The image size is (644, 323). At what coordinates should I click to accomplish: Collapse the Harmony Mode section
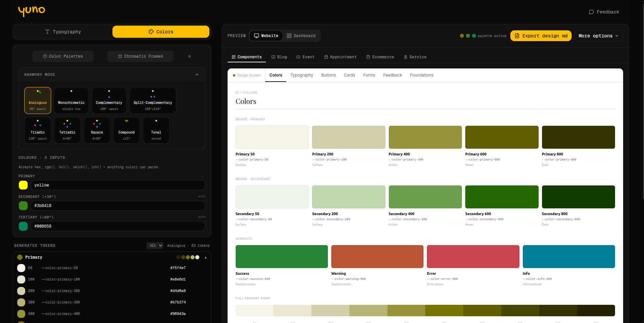pyautogui.click(x=197, y=75)
